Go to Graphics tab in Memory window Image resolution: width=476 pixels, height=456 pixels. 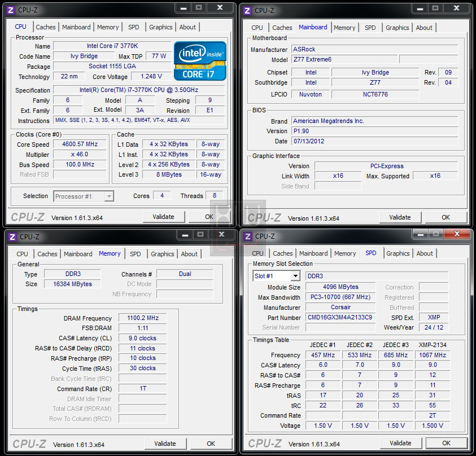pos(163,254)
